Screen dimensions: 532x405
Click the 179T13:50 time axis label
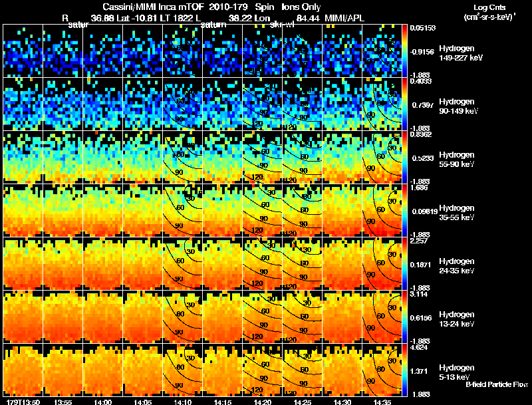[x=23, y=402]
